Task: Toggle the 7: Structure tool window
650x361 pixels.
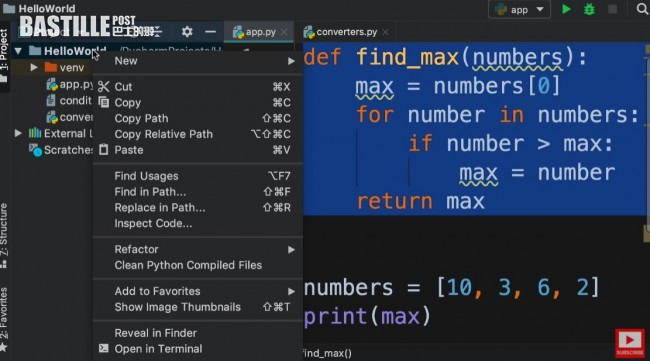Action: point(4,235)
